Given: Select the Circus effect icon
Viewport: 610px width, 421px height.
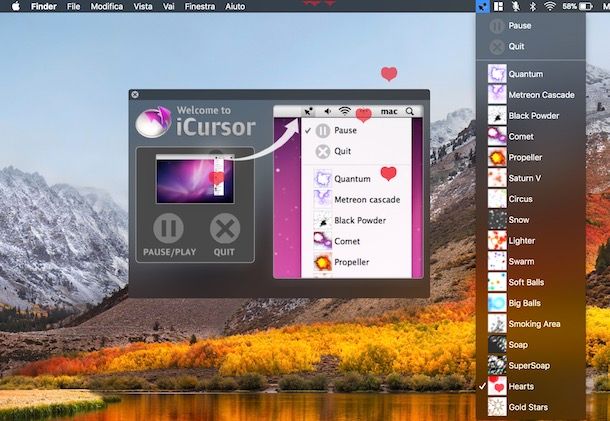Looking at the screenshot, I should click(497, 199).
